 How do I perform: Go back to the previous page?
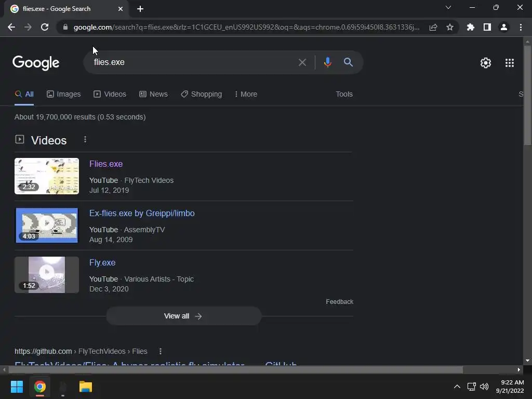click(11, 27)
